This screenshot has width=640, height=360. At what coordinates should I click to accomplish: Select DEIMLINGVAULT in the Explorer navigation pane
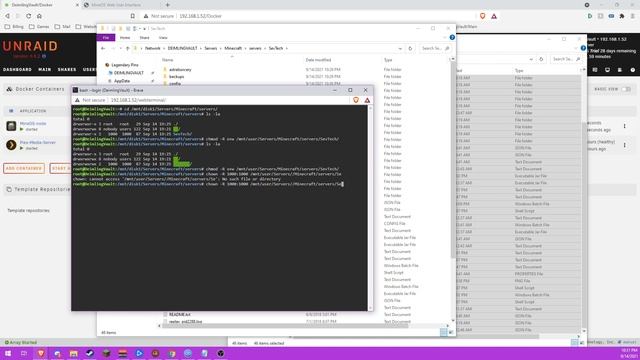(129, 73)
